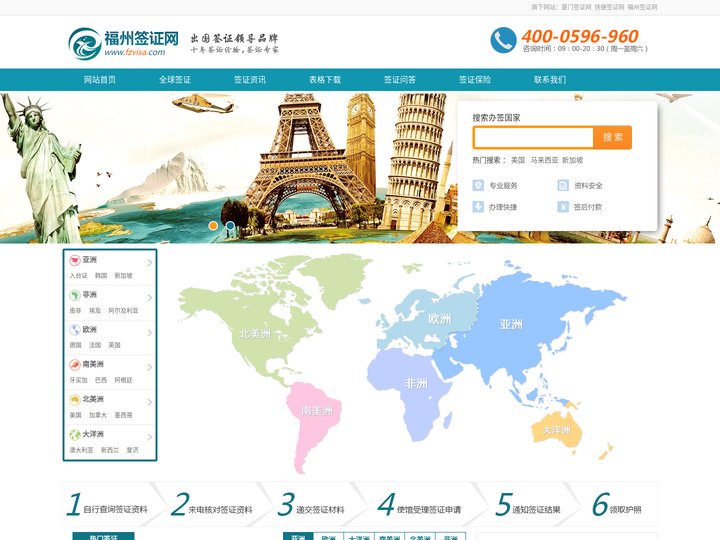Click the blue telephone icon
Viewport: 720px width, 540px height.
(x=503, y=40)
